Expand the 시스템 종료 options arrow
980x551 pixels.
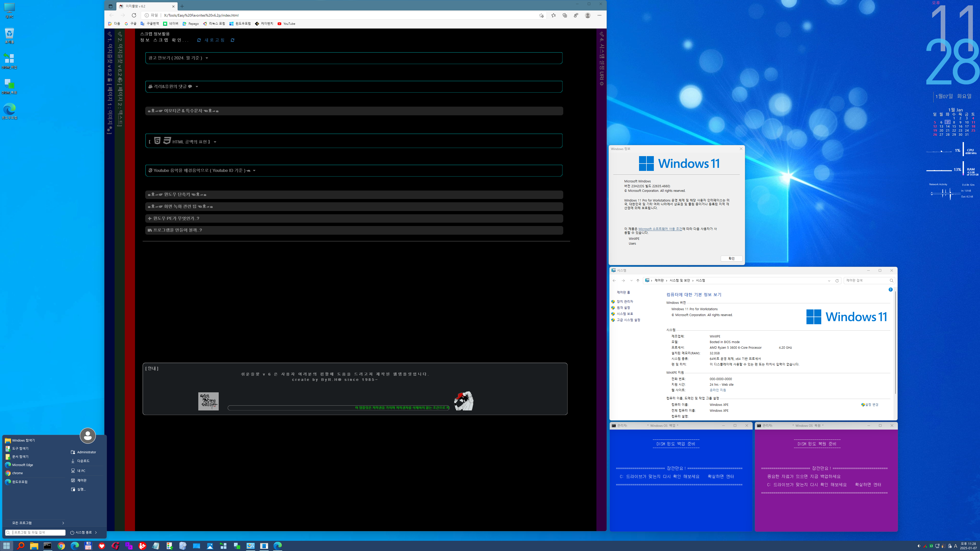pyautogui.click(x=96, y=532)
